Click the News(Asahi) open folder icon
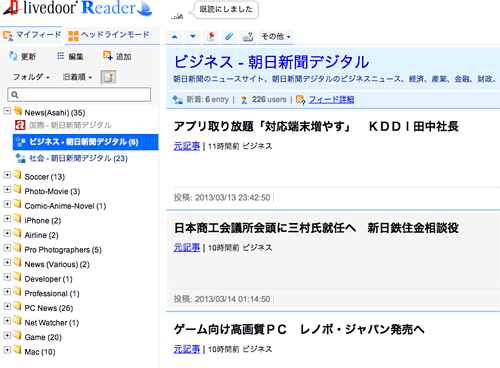This screenshot has height=368, width=500. (x=18, y=110)
